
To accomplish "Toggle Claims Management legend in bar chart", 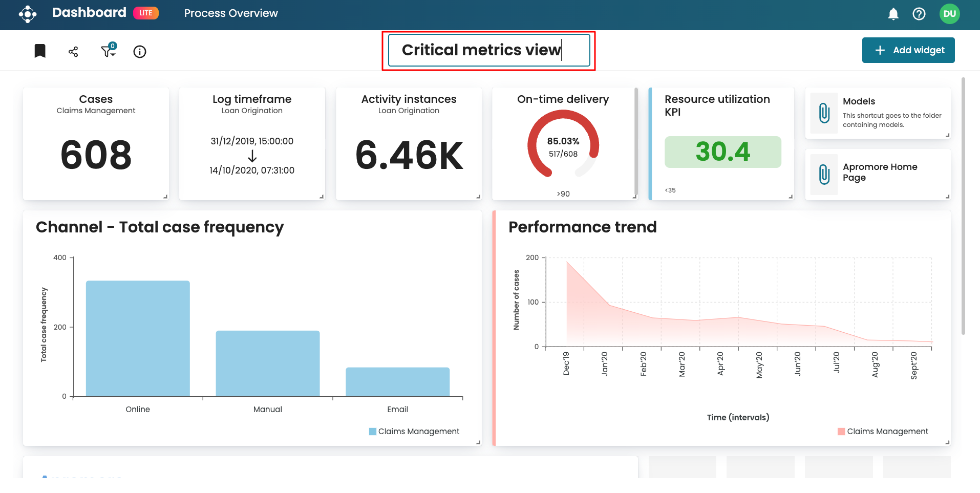I will pos(414,432).
